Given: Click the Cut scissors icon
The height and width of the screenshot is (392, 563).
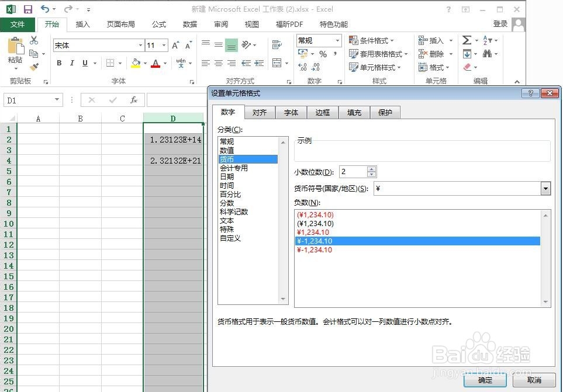Looking at the screenshot, I should (34, 40).
